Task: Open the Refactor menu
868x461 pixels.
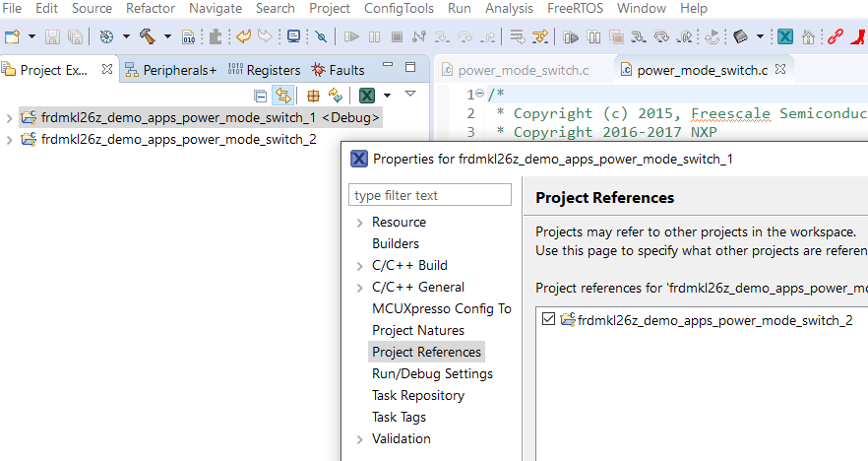Action: coord(151,8)
